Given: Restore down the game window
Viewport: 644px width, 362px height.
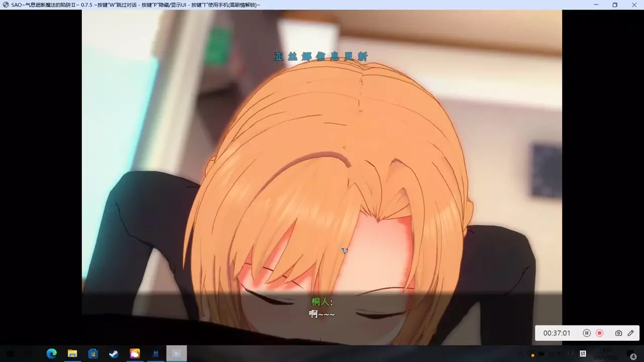Looking at the screenshot, I should tap(615, 5).
